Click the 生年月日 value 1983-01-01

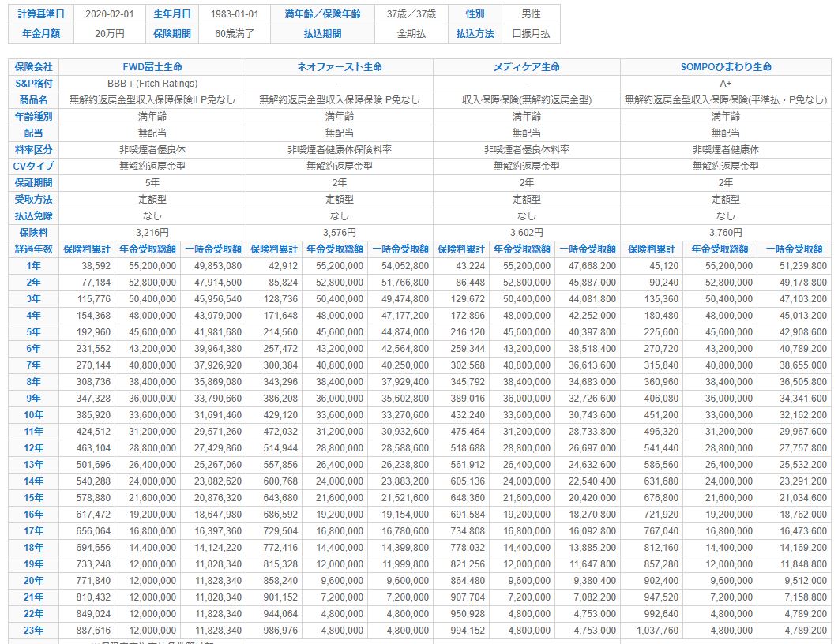click(x=234, y=14)
